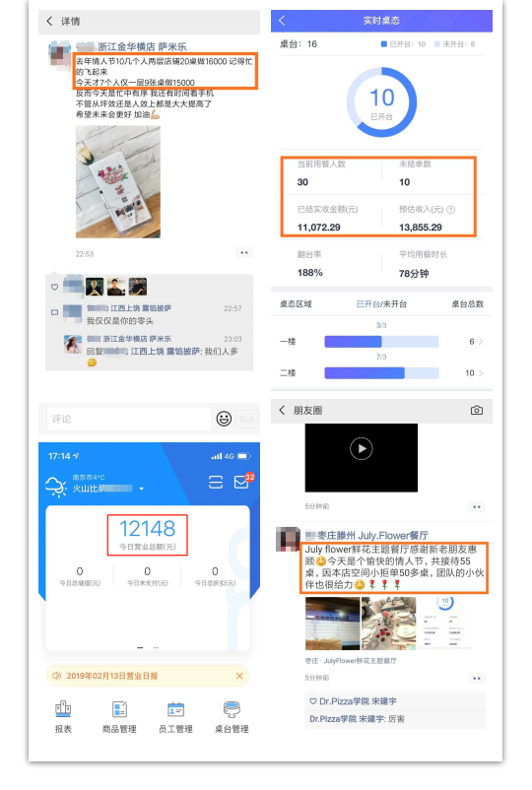This screenshot has height=790, width=532.
Task: Open 商品管理 product management
Action: [119, 716]
